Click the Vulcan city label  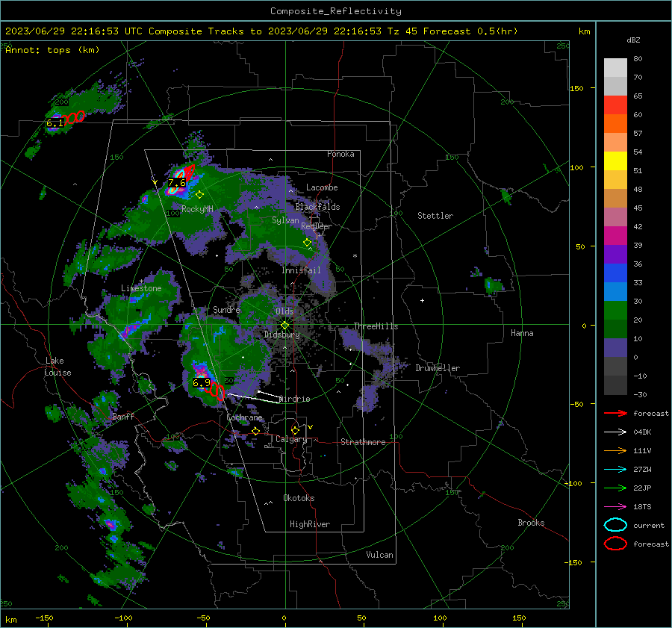click(x=379, y=555)
